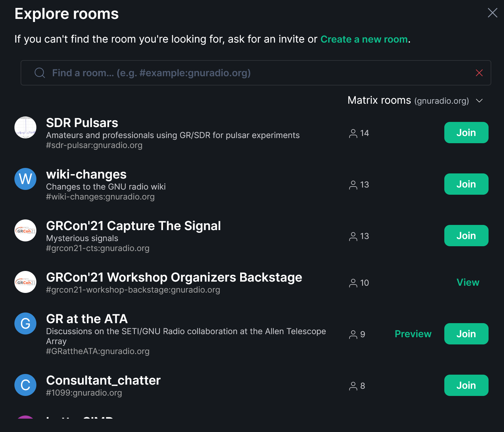Join the Consultant_chatter room
The height and width of the screenshot is (432, 504).
[x=466, y=385]
